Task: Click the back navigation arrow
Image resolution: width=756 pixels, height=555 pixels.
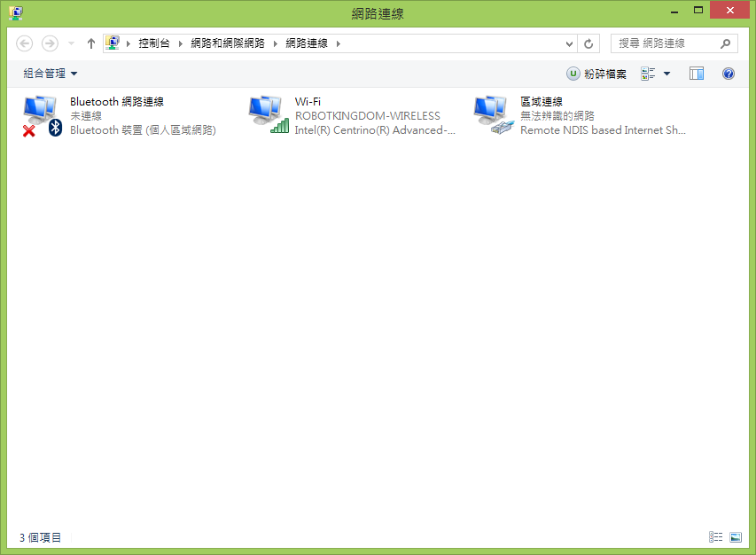Action: pos(25,43)
